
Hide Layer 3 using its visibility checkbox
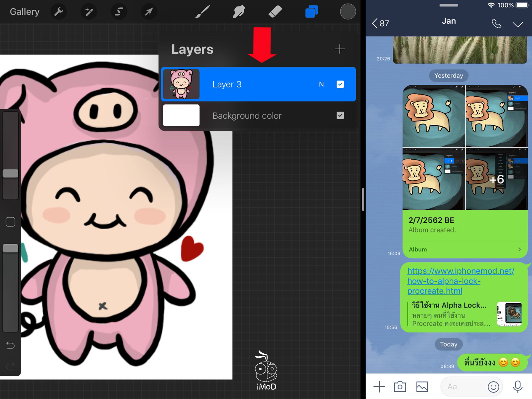pos(340,84)
